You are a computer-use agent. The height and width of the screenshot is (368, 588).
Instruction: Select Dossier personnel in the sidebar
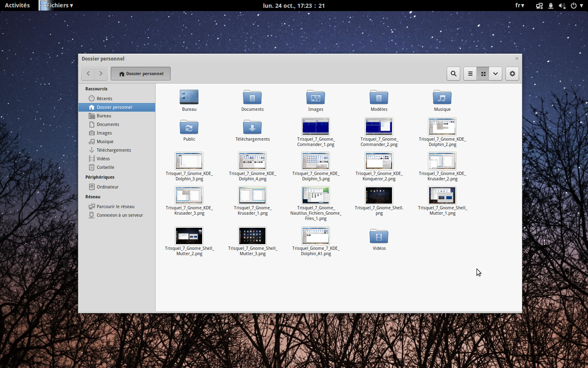click(x=117, y=107)
